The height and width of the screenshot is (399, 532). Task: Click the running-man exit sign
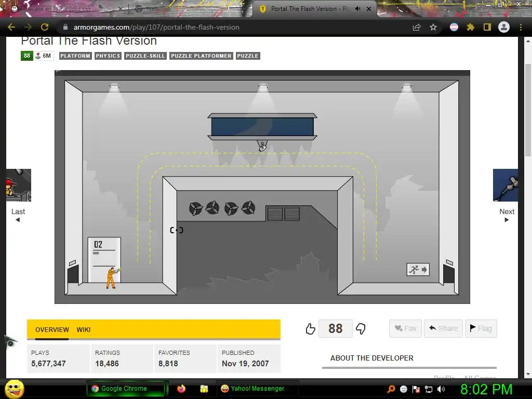pos(418,270)
